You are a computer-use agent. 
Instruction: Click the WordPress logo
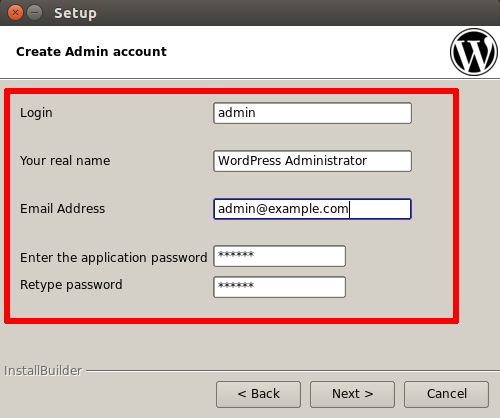(474, 52)
